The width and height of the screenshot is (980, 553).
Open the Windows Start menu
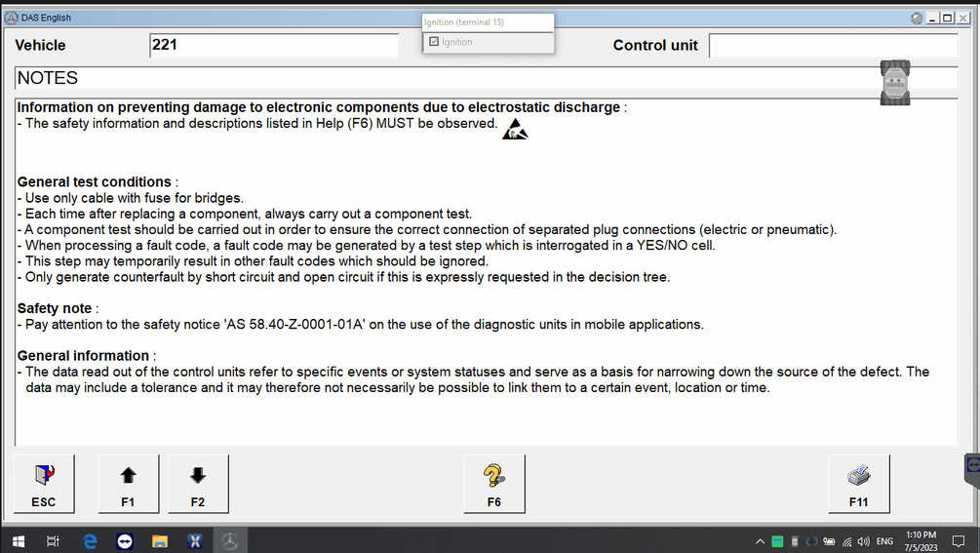click(19, 541)
